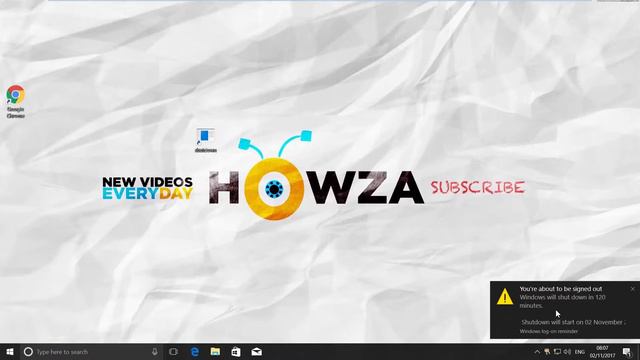Click 'Windows log-on reminder' notification source
This screenshot has height=360, width=640.
tap(549, 331)
